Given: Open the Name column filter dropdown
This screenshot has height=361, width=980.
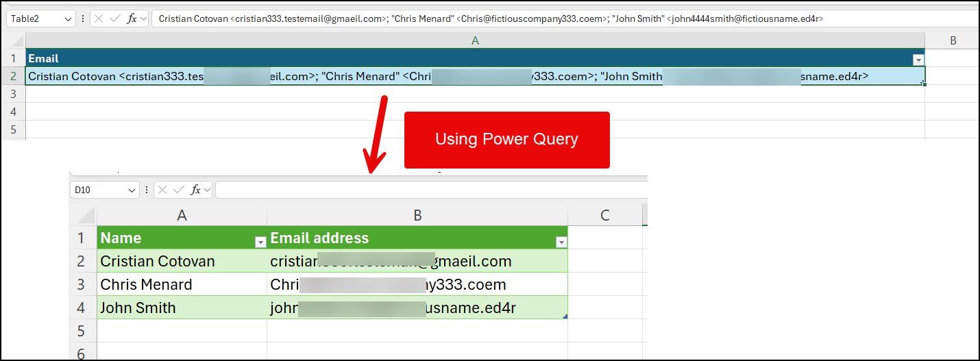Looking at the screenshot, I should (260, 242).
